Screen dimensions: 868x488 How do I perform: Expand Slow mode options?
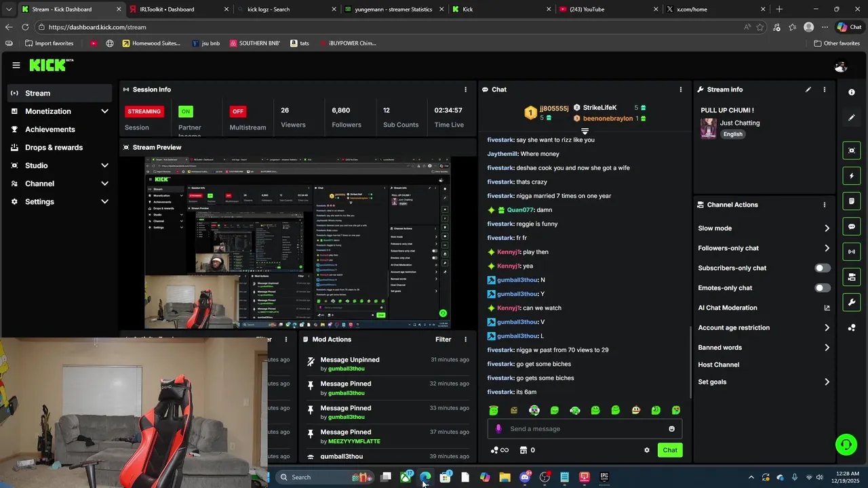click(x=827, y=228)
